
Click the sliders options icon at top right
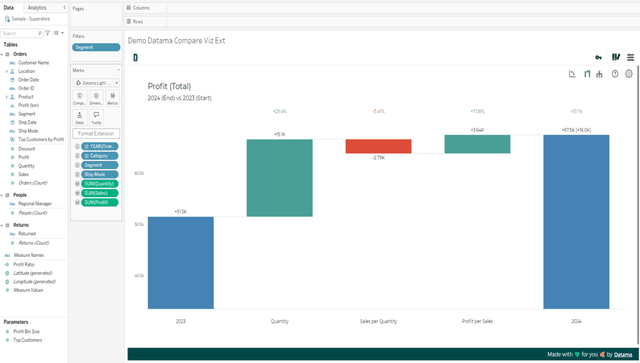631,58
